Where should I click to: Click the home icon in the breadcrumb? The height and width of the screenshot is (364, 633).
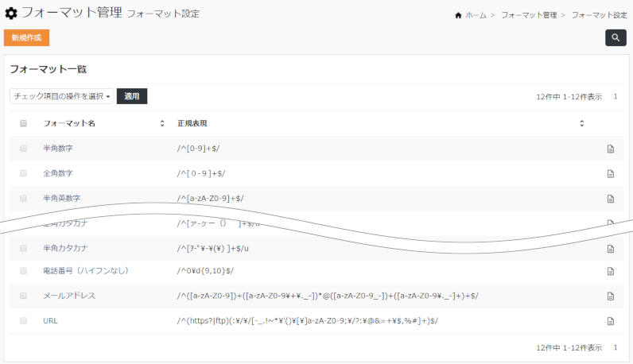(458, 15)
